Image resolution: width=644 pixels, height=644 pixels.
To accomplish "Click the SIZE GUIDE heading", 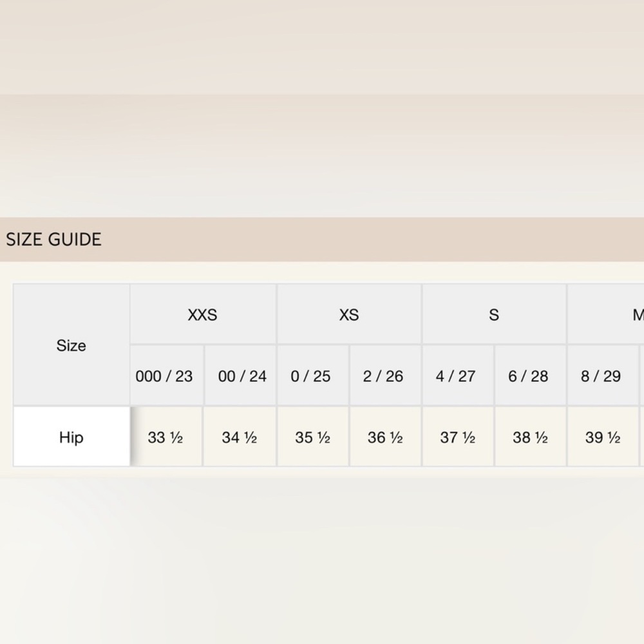I will 54,240.
